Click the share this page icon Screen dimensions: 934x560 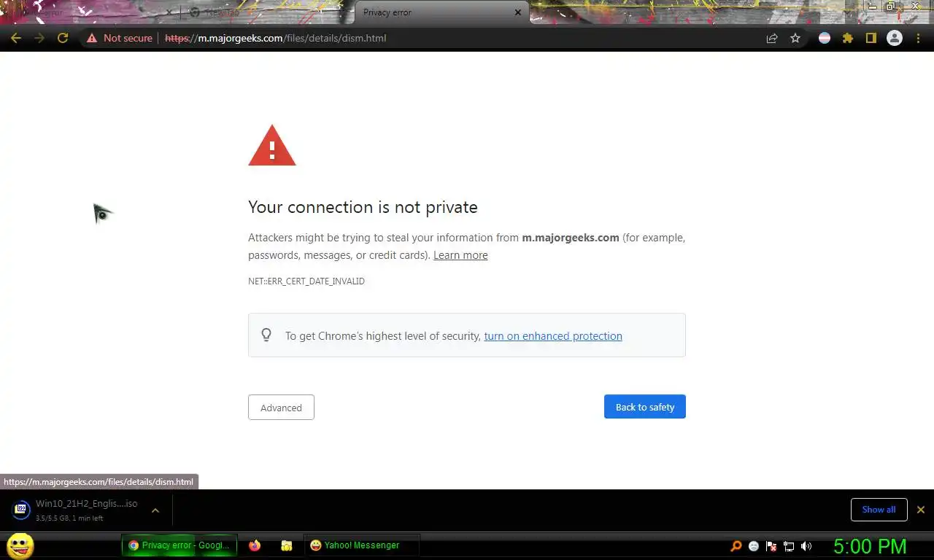click(x=772, y=38)
